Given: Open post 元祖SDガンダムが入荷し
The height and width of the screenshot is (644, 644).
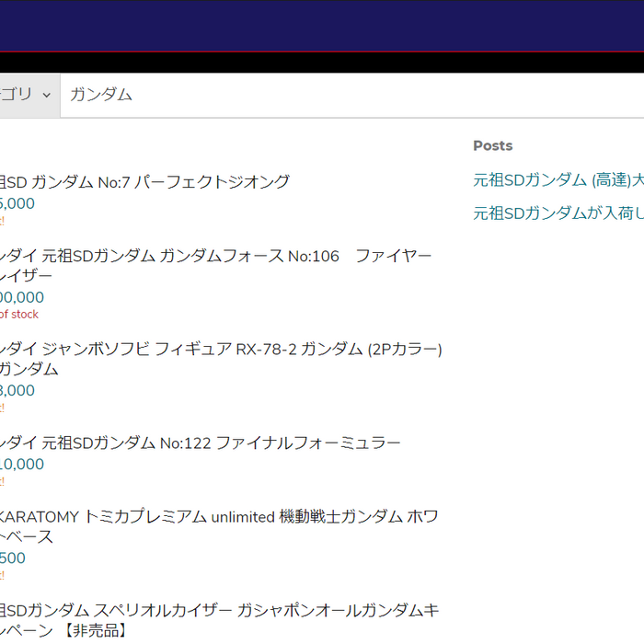Looking at the screenshot, I should pos(558,213).
